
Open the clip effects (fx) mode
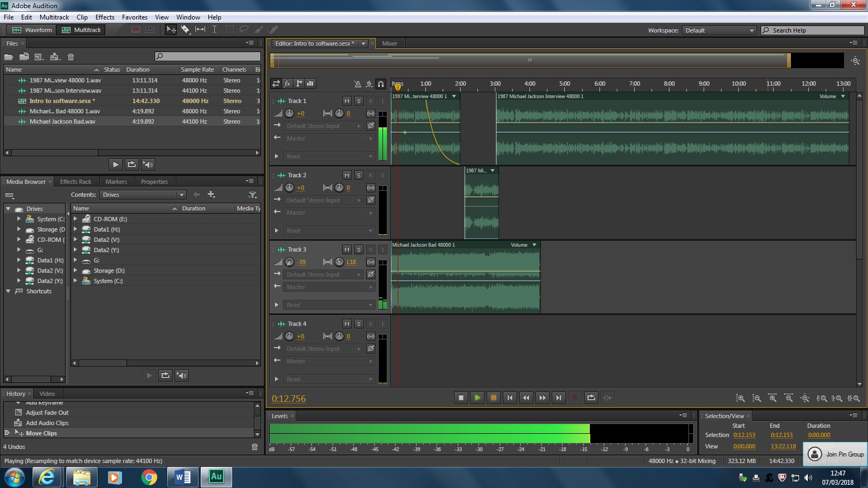point(288,84)
